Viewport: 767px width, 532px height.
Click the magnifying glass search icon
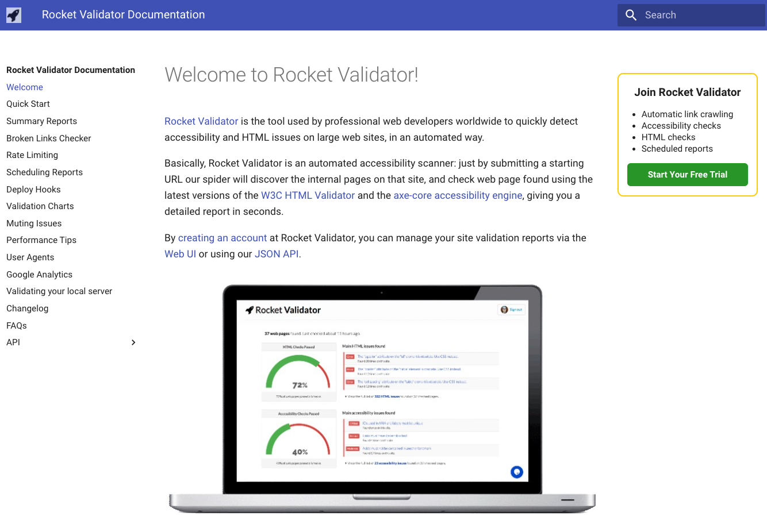point(631,15)
